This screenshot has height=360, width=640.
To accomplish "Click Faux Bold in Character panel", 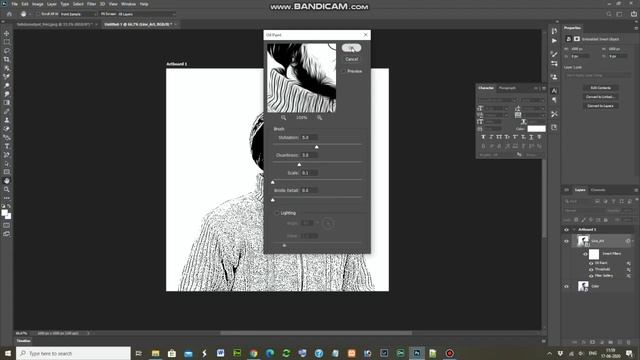I will (x=483, y=137).
